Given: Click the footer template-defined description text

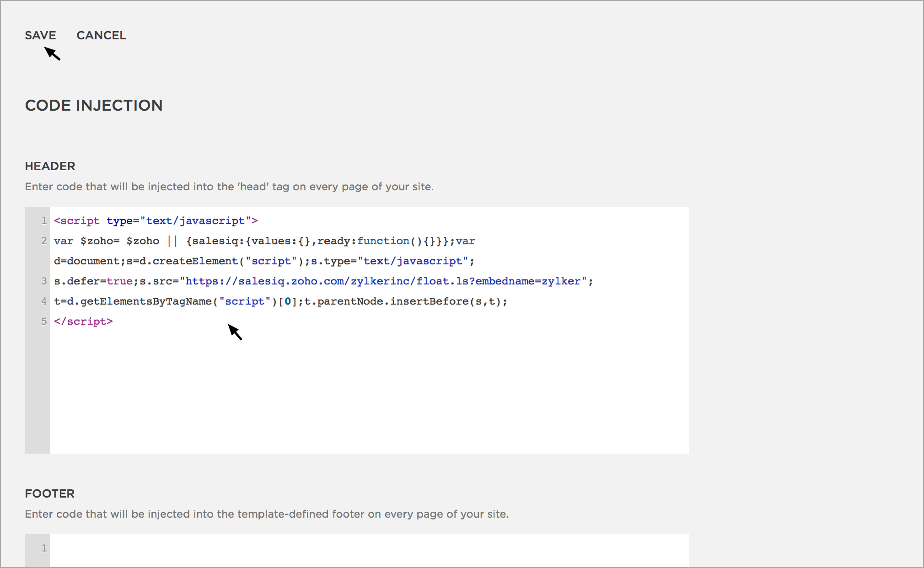Looking at the screenshot, I should coord(267,514).
